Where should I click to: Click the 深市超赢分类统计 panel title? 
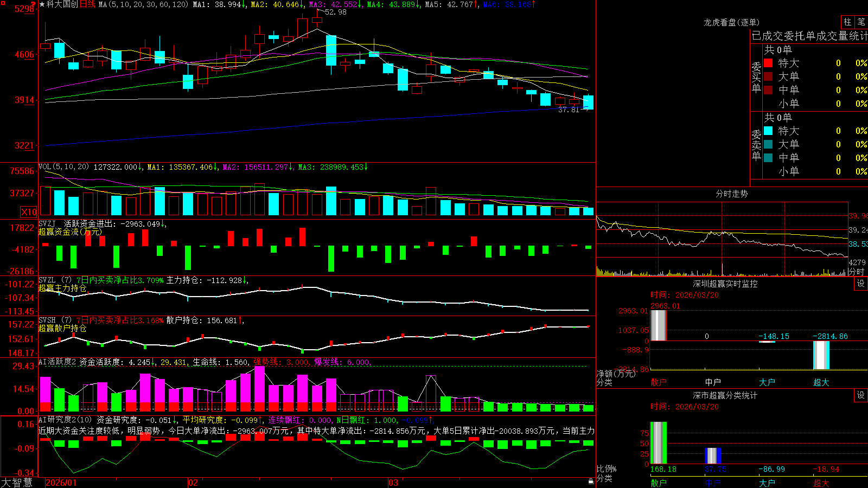(x=725, y=395)
